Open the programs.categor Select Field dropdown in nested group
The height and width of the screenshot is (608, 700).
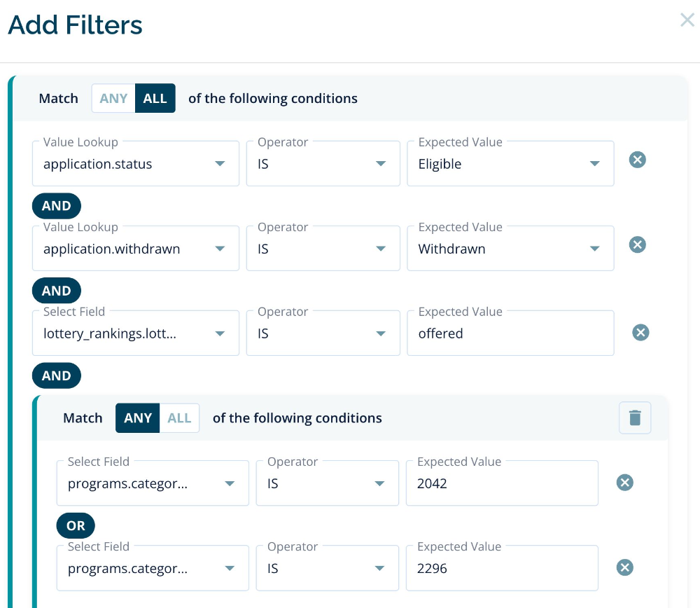point(153,483)
